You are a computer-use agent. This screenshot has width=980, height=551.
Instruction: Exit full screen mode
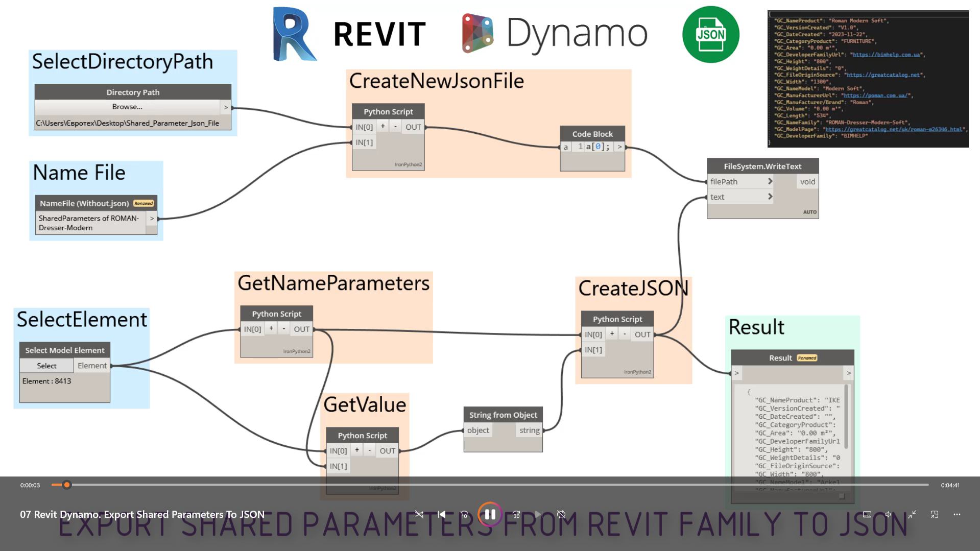click(912, 514)
